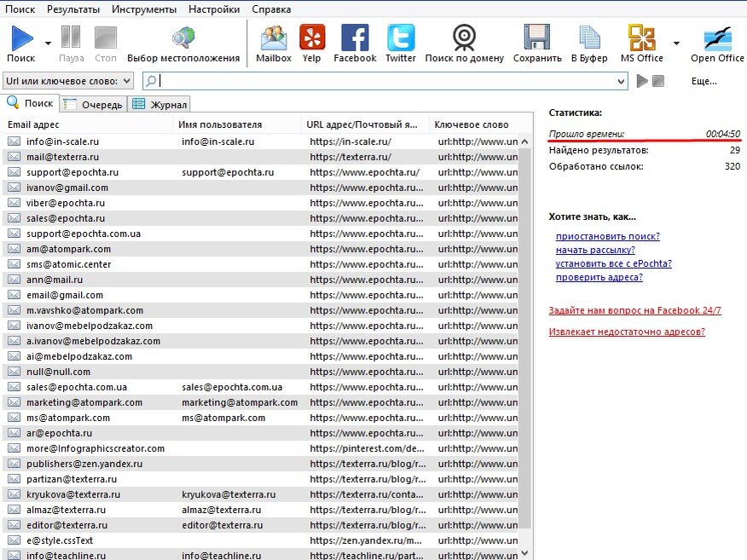The height and width of the screenshot is (560, 747).
Task: Expand the search field history dropdown
Action: tap(621, 82)
